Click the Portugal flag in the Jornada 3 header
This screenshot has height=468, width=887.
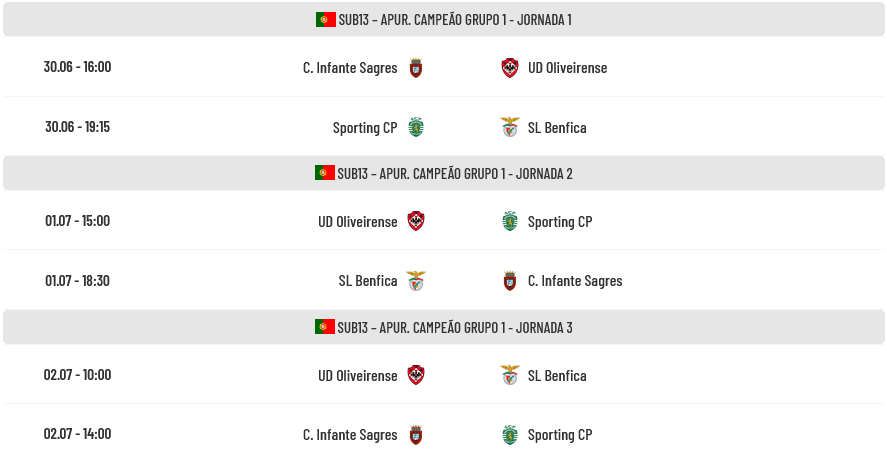(325, 327)
